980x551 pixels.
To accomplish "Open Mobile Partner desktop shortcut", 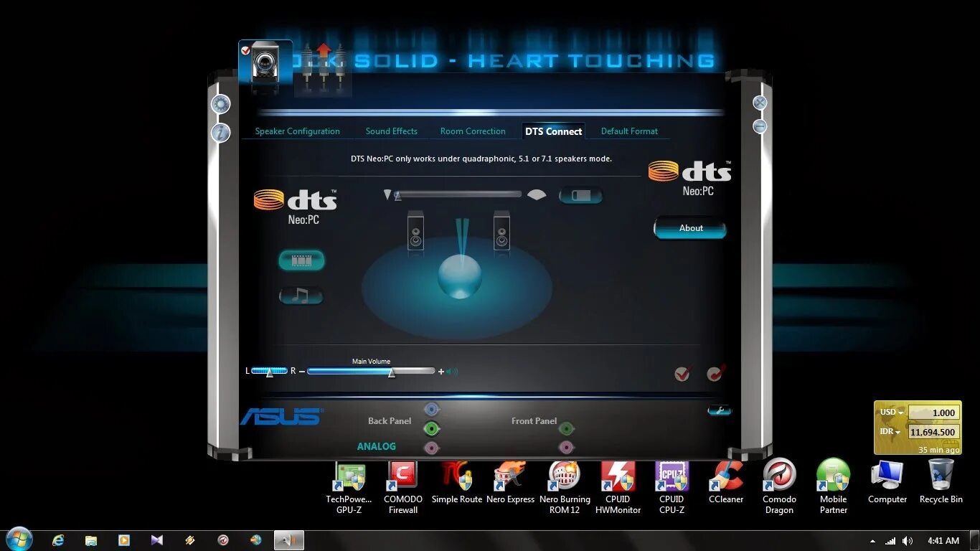I will coord(834,488).
